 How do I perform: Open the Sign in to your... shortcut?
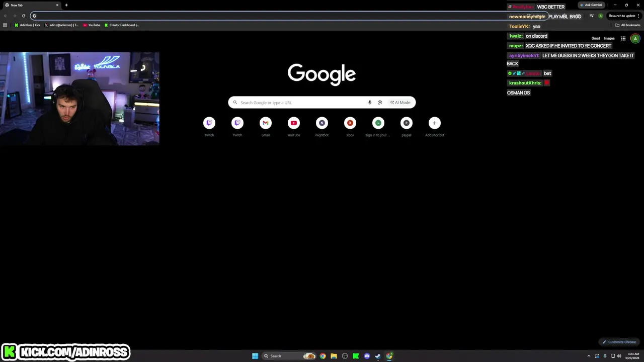(x=378, y=126)
